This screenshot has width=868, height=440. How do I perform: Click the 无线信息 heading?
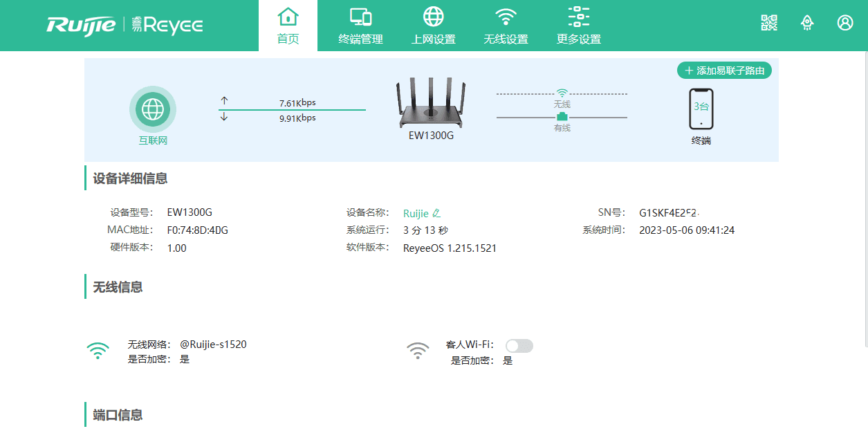[118, 287]
